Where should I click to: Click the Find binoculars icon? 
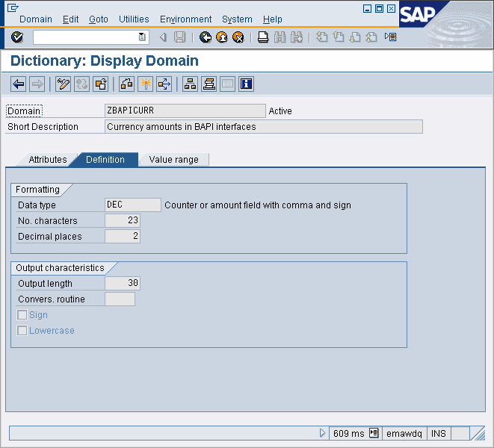(280, 37)
